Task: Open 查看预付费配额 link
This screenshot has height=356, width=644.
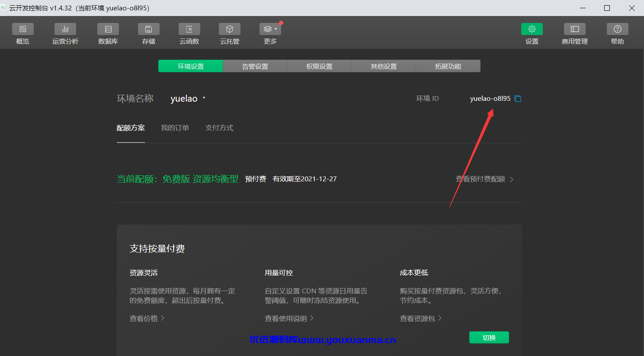Action: coord(485,179)
